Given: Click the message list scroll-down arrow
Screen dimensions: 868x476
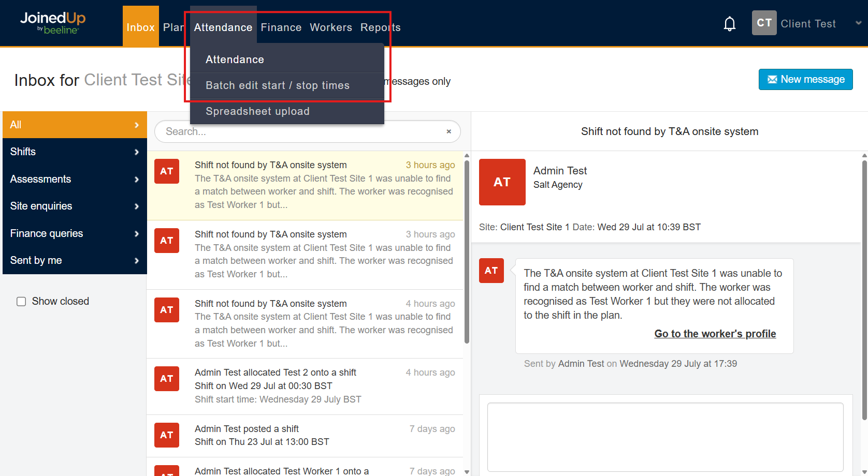Looking at the screenshot, I should coord(467,472).
